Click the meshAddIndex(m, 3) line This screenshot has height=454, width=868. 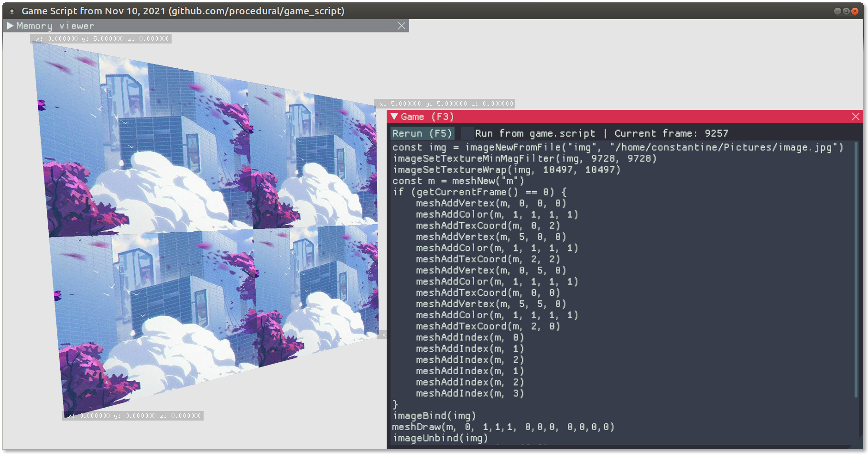[470, 393]
